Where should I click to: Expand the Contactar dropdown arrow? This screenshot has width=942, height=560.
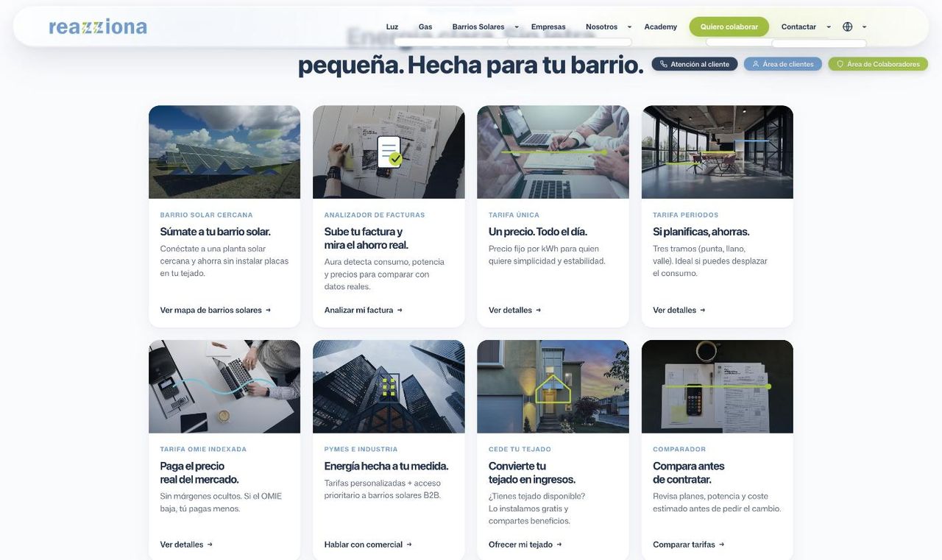[829, 27]
